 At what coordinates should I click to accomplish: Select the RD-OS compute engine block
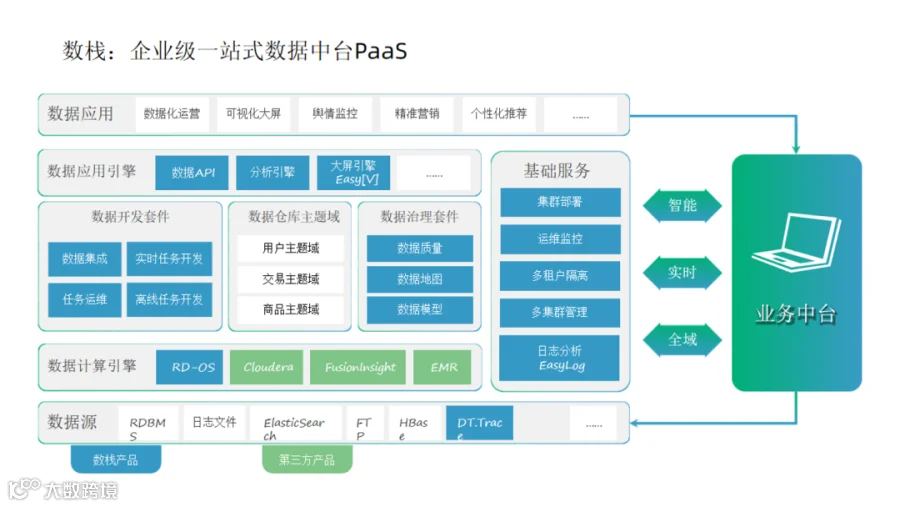[x=189, y=367]
